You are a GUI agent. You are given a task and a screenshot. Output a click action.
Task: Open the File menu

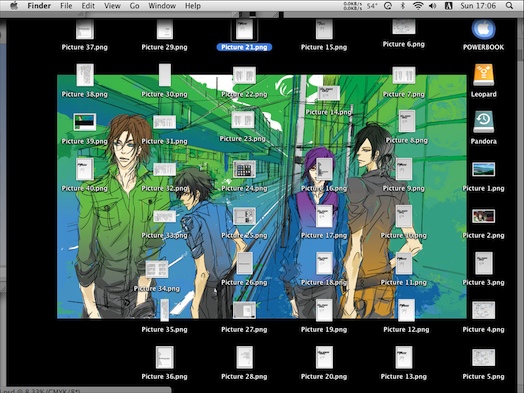tap(66, 6)
